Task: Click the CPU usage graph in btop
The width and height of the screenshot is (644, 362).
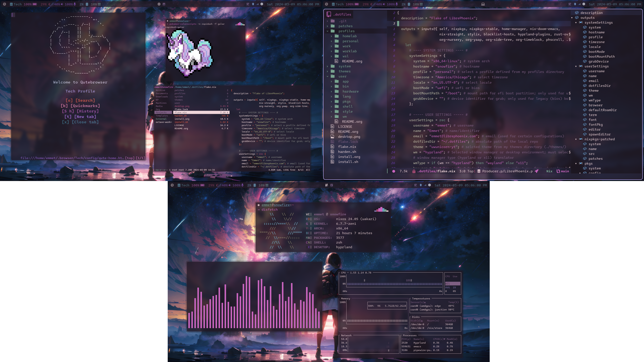Action: (x=395, y=283)
